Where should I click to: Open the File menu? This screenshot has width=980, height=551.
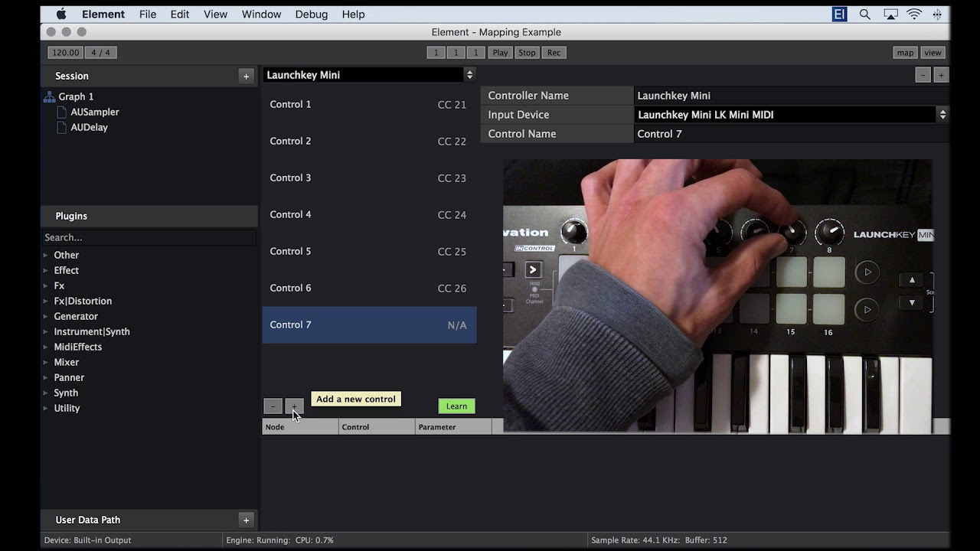point(148,14)
